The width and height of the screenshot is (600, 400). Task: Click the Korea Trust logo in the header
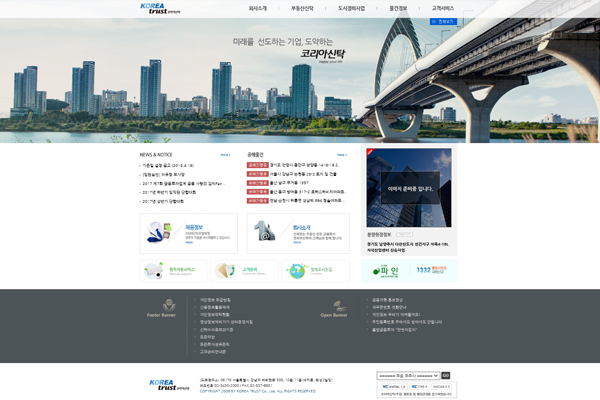[x=160, y=8]
